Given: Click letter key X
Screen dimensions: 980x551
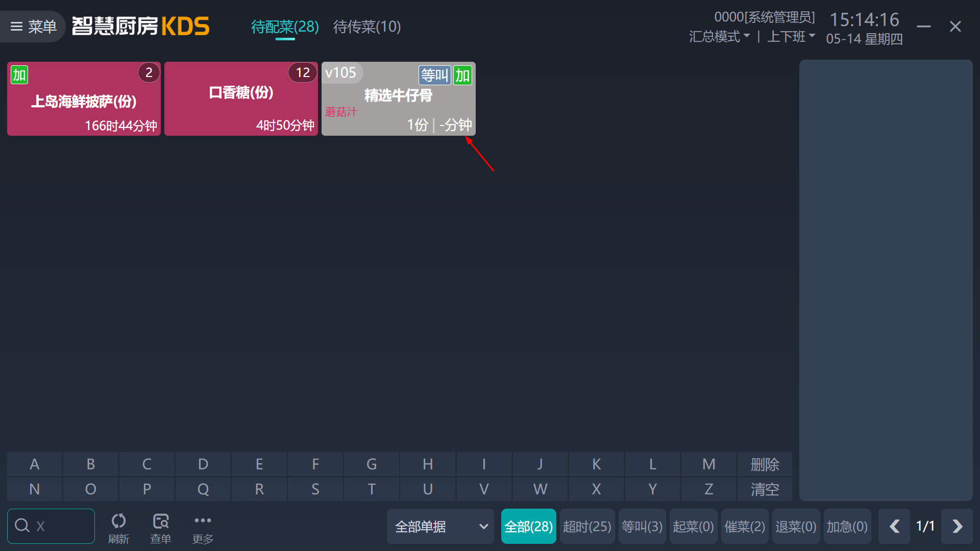Looking at the screenshot, I should (596, 489).
